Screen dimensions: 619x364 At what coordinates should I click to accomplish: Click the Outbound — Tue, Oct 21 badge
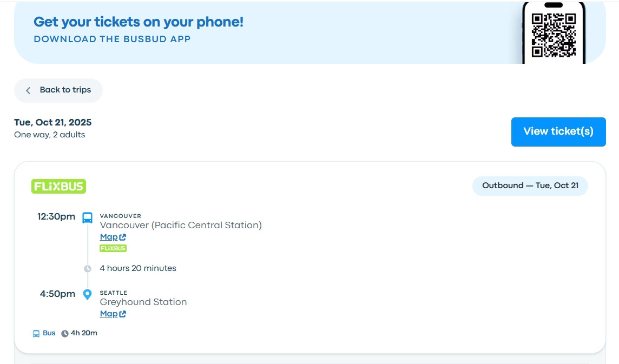coord(530,186)
